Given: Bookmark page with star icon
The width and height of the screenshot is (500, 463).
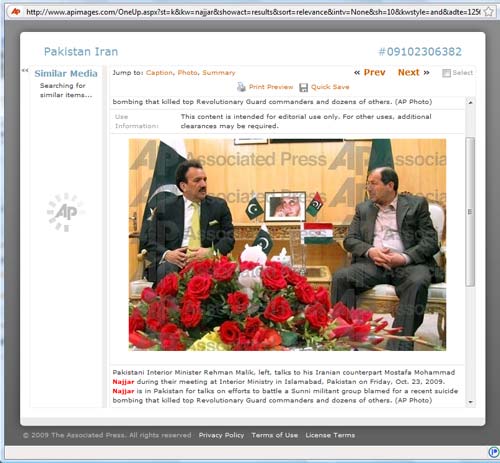Looking at the screenshot, I should coord(488,12).
